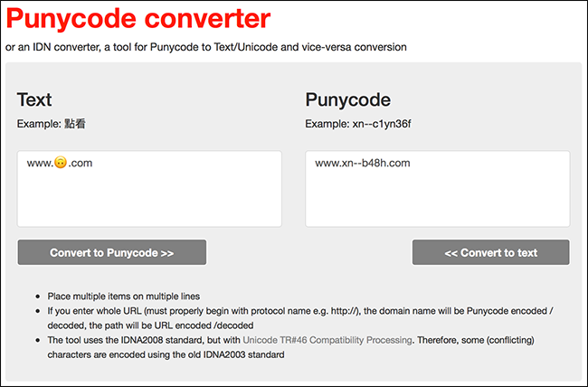The image size is (588, 387).
Task: Click the << Convert to text button
Action: pos(491,252)
